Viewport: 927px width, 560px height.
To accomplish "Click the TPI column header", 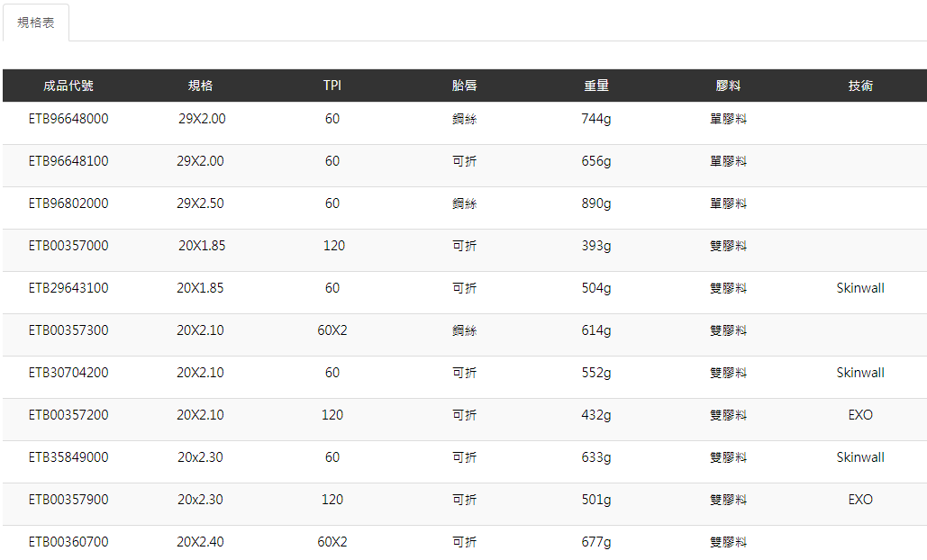I will pos(332,86).
